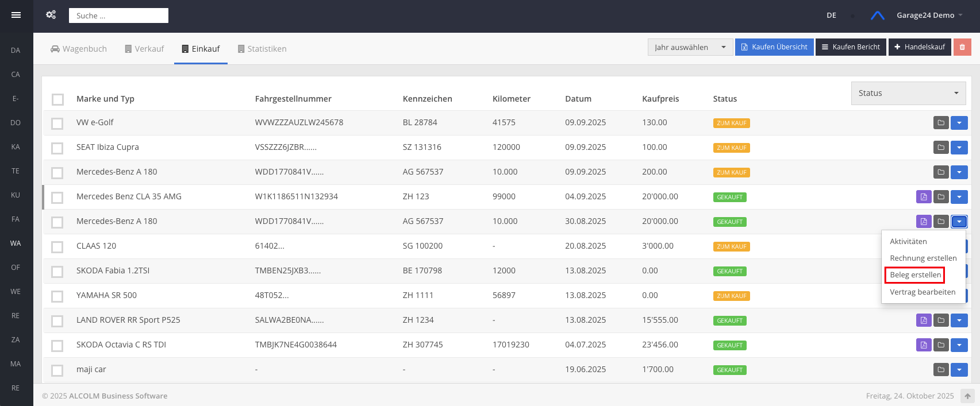The width and height of the screenshot is (980, 406).
Task: Expand the Status filter dropdown
Action: 908,93
